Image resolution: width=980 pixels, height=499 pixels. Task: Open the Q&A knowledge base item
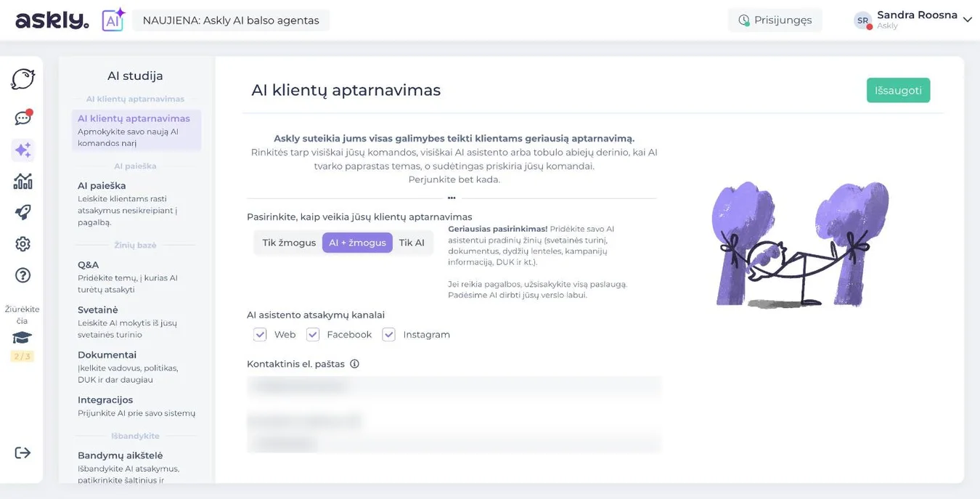coord(136,277)
